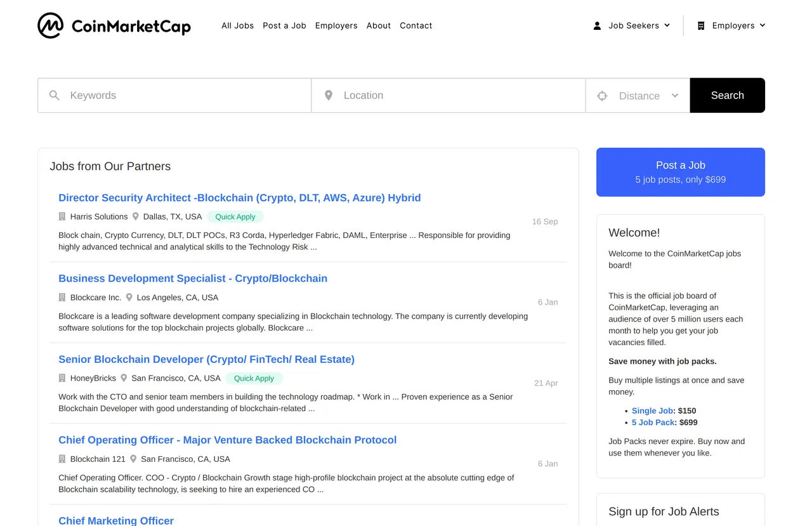This screenshot has width=812, height=526.
Task: Click the Harris Solutions company name
Action: click(x=99, y=216)
